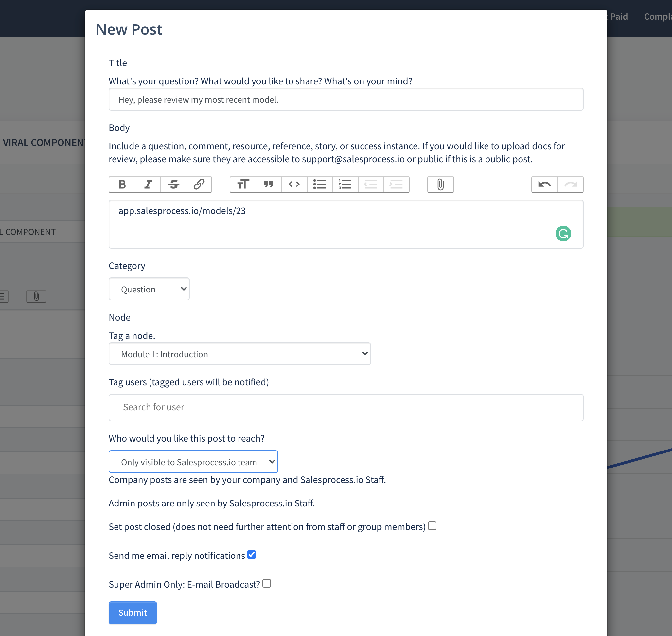Enable Super Admin E-mail Broadcast checkbox
The height and width of the screenshot is (636, 672).
(x=267, y=583)
